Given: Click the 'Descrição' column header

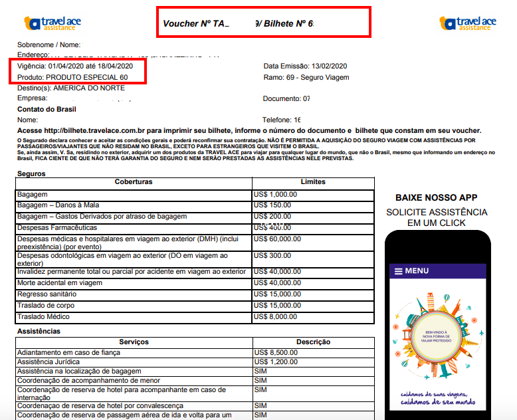Looking at the screenshot, I should click(x=313, y=342).
